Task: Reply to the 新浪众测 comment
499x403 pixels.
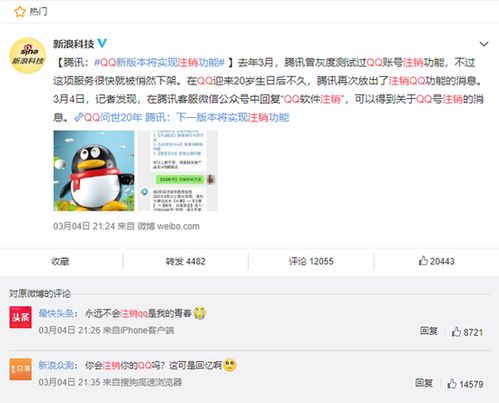Action: coord(424,383)
